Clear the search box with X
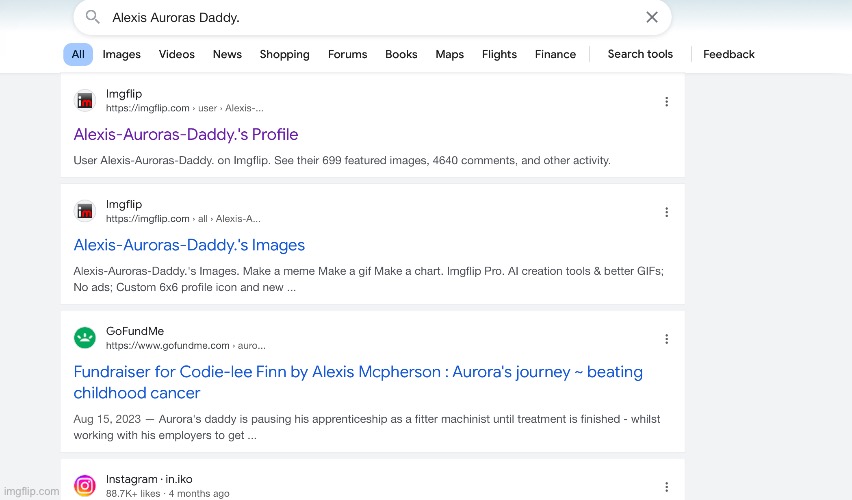This screenshot has height=500, width=852. tap(652, 17)
